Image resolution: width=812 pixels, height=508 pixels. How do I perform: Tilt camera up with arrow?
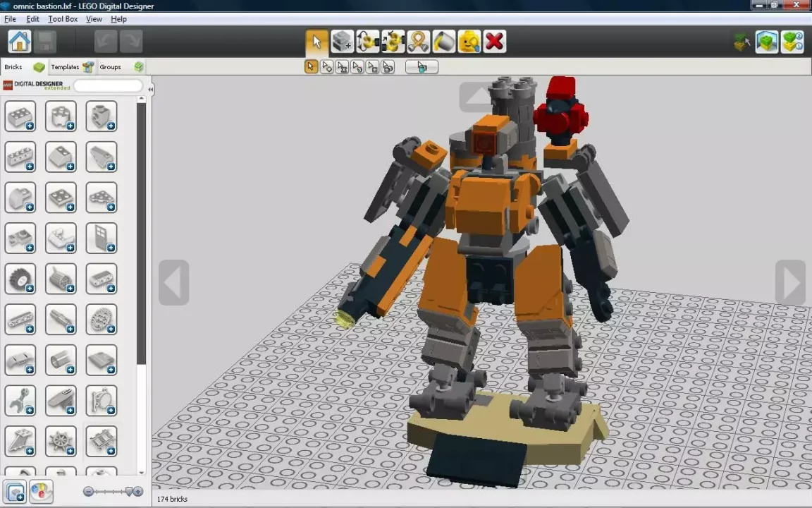[x=476, y=96]
